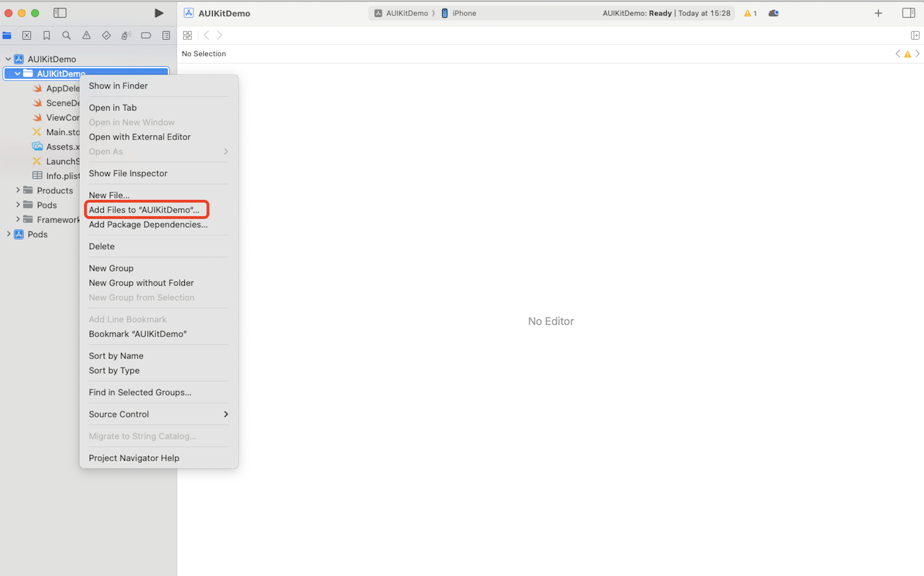The height and width of the screenshot is (576, 924).
Task: Select the AppDelegate swift file
Action: click(x=56, y=88)
